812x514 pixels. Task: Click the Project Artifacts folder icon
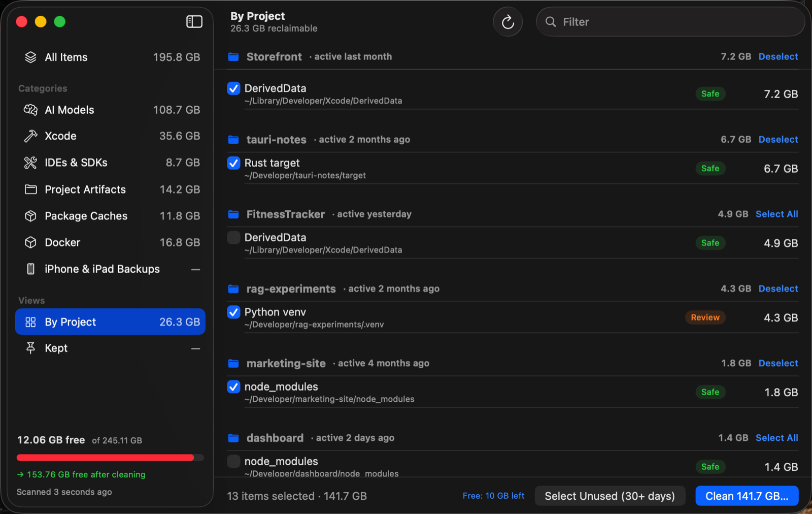click(30, 189)
